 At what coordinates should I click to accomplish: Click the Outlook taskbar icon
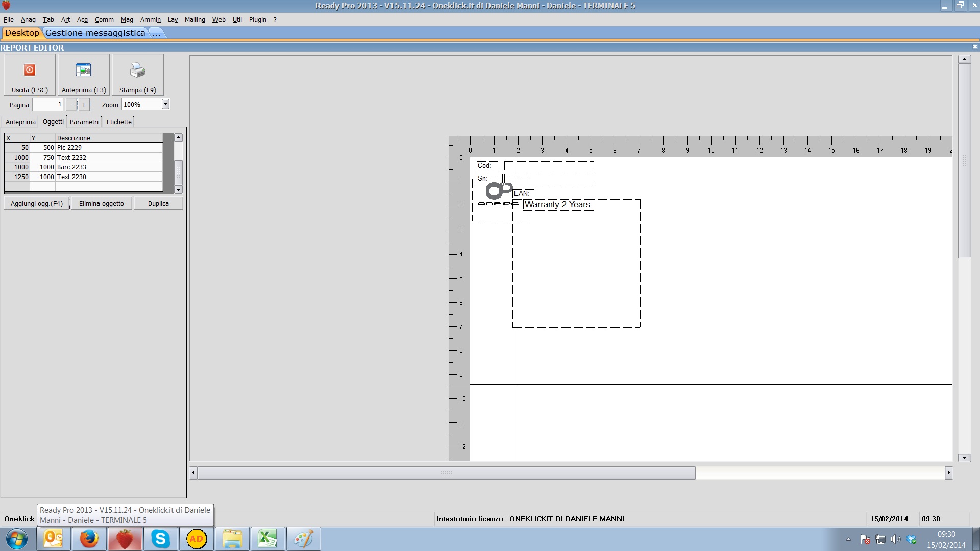(53, 539)
